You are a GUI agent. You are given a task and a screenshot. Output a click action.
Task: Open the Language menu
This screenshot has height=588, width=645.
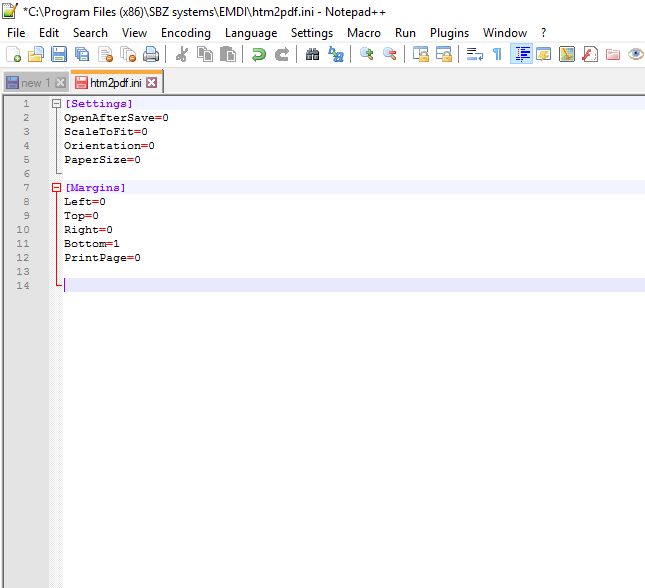251,33
